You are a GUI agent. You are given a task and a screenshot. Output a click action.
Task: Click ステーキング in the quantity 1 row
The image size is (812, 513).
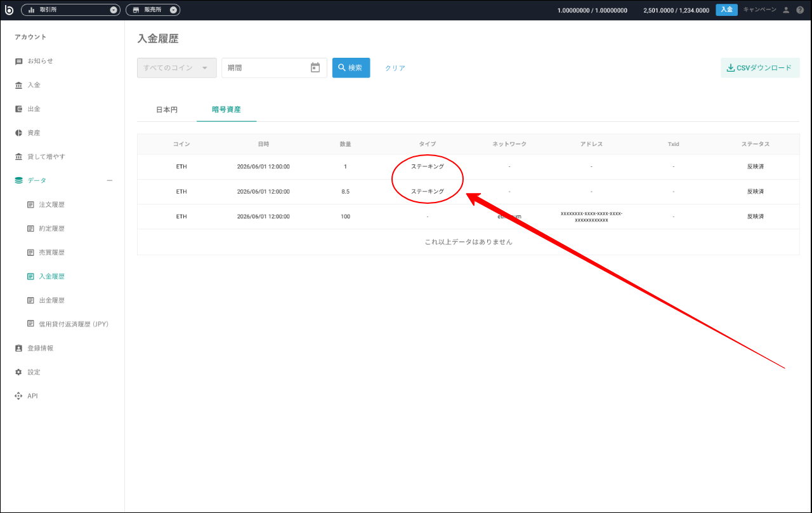(428, 166)
